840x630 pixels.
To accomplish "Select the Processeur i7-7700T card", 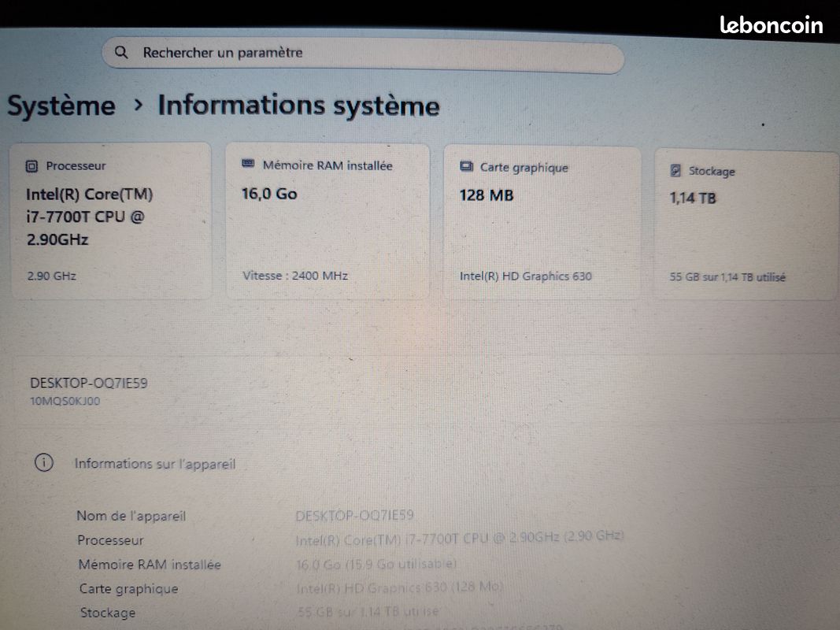I will point(111,220).
